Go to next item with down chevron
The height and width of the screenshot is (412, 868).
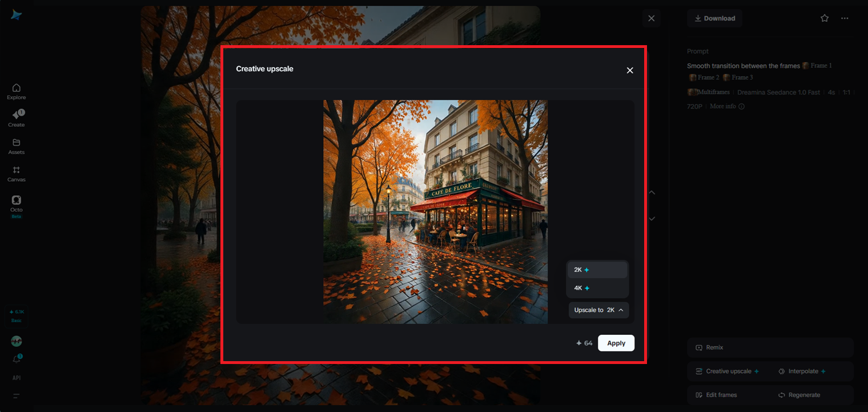click(x=652, y=219)
